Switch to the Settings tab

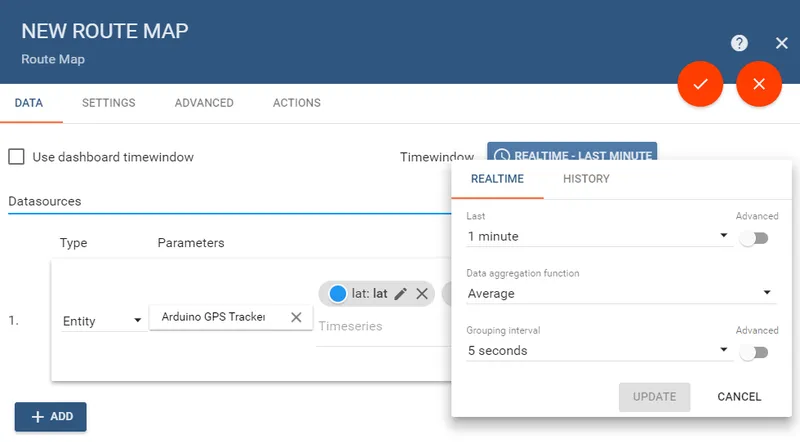click(108, 103)
